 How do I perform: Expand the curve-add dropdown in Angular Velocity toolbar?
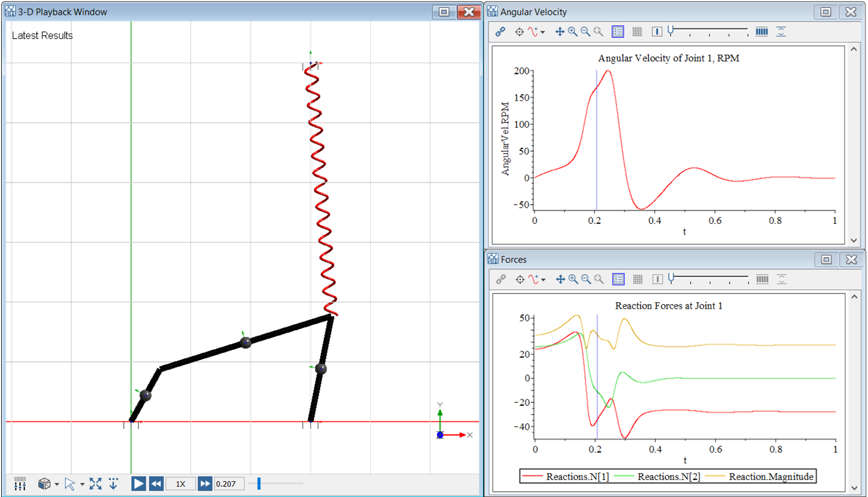click(543, 32)
